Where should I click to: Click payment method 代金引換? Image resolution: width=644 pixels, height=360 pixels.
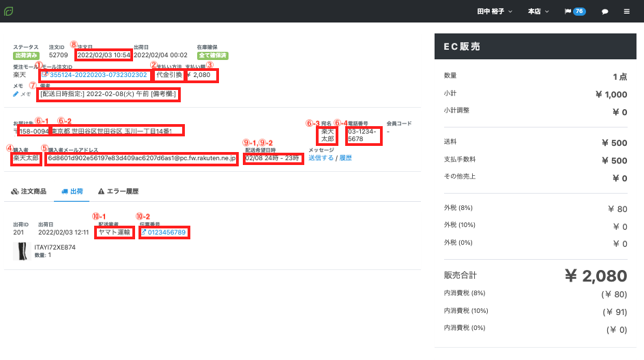tap(169, 75)
